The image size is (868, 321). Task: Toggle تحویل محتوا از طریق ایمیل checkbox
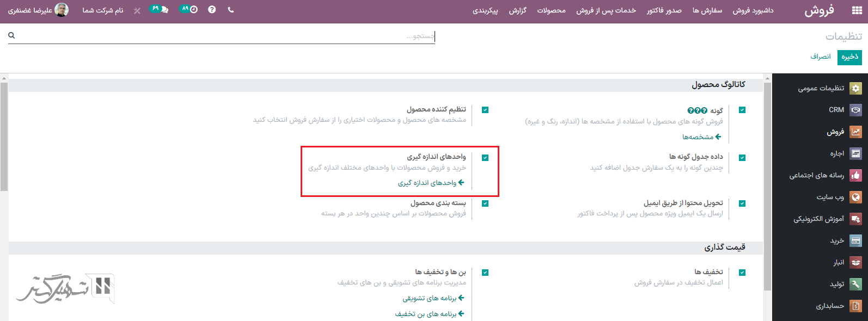click(742, 203)
